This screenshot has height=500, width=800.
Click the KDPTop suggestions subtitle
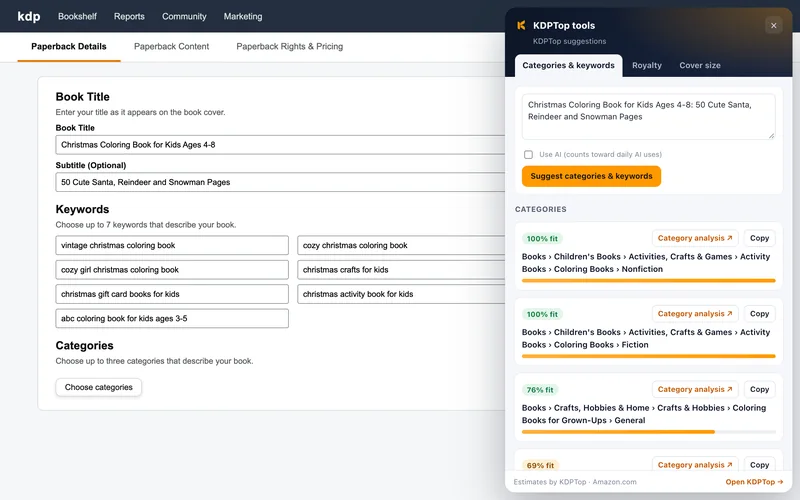pos(569,41)
